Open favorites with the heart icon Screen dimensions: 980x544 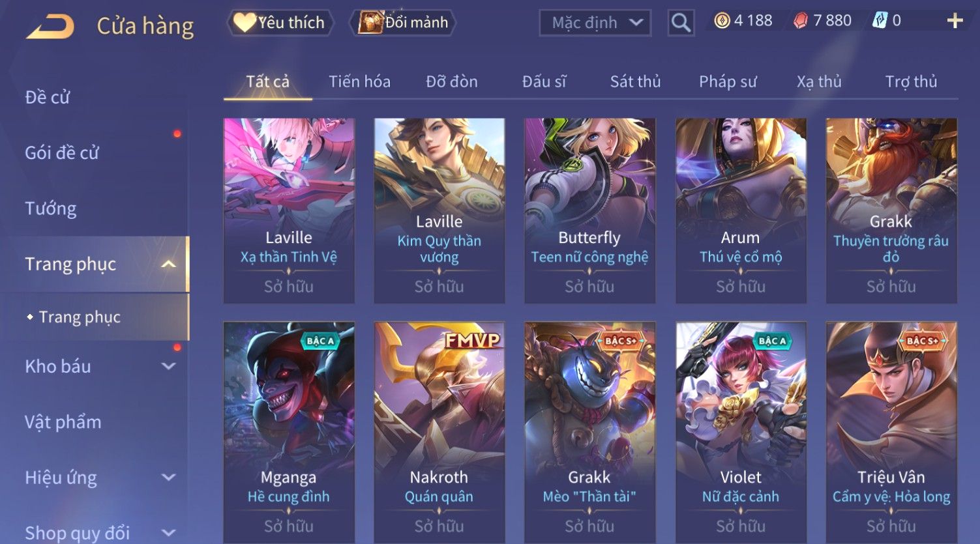pyautogui.click(x=245, y=22)
